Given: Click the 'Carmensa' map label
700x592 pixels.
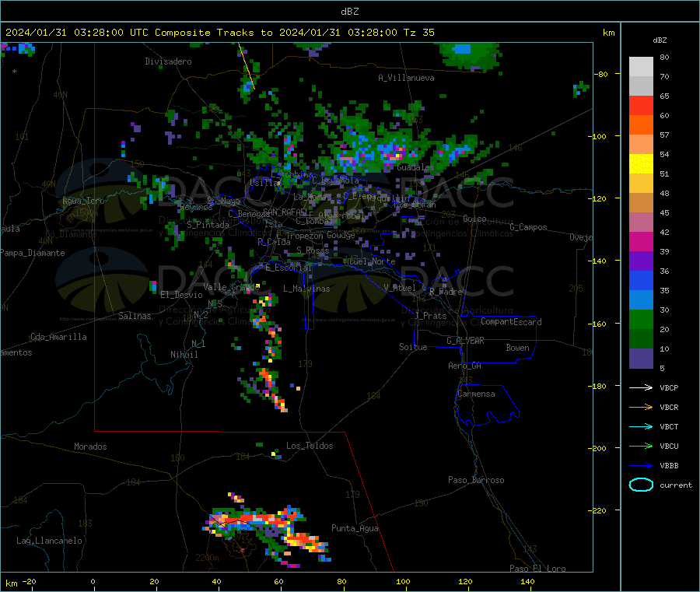Looking at the screenshot, I should click(x=476, y=394).
